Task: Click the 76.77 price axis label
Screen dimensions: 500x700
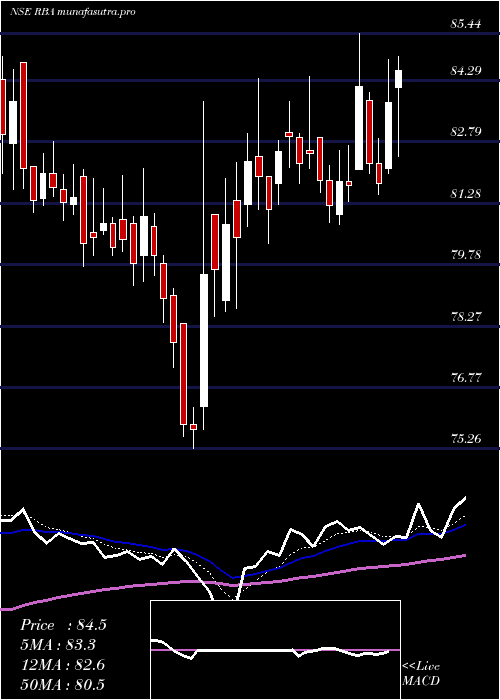Action: pyautogui.click(x=466, y=378)
